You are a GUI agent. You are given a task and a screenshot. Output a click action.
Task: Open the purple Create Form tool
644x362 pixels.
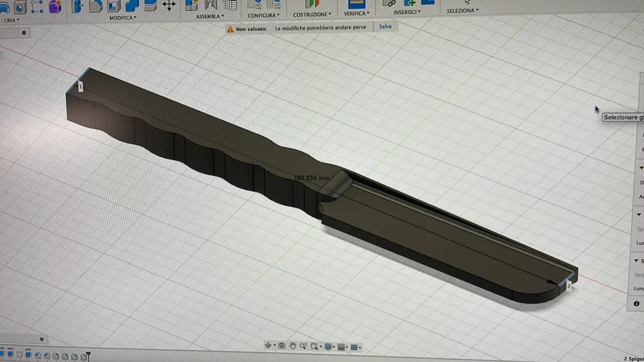point(55,6)
